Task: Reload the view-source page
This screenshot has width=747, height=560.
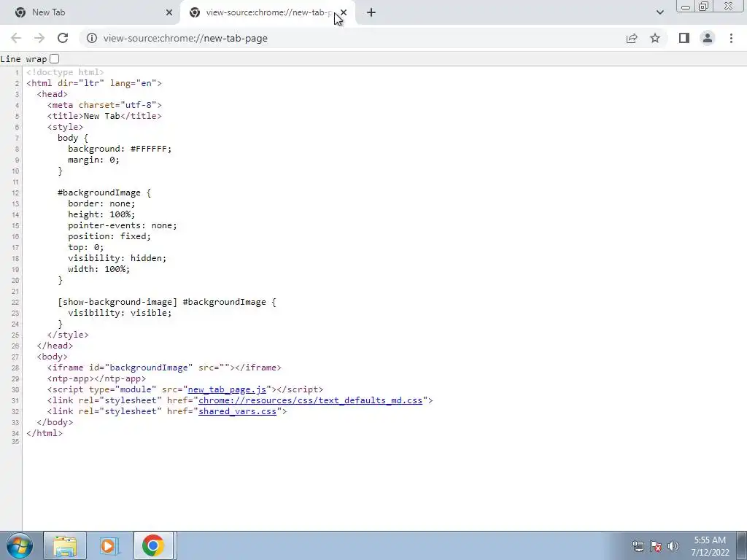Action: (x=63, y=38)
